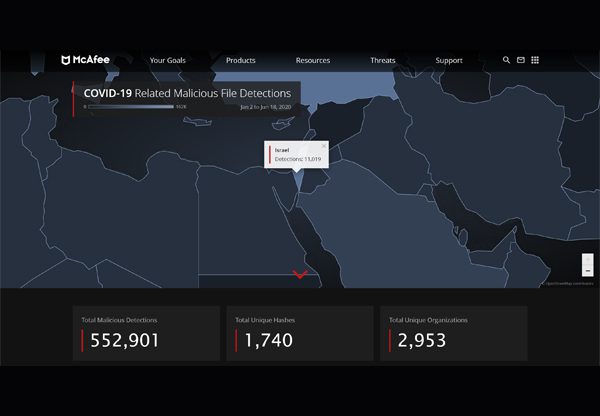Viewport: 600px width, 416px height.
Task: Select the Total Malicious Detections card
Action: pos(146,333)
